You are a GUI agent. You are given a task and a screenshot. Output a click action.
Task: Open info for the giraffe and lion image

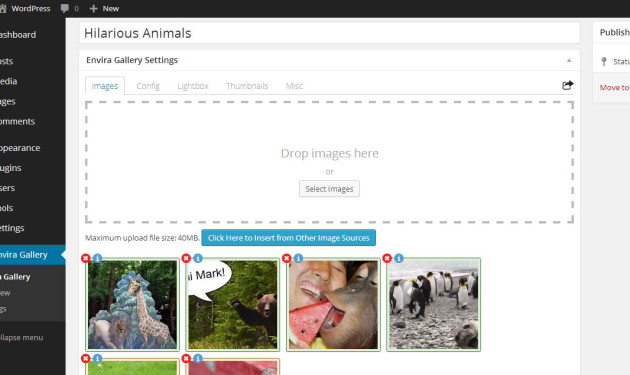(98, 258)
